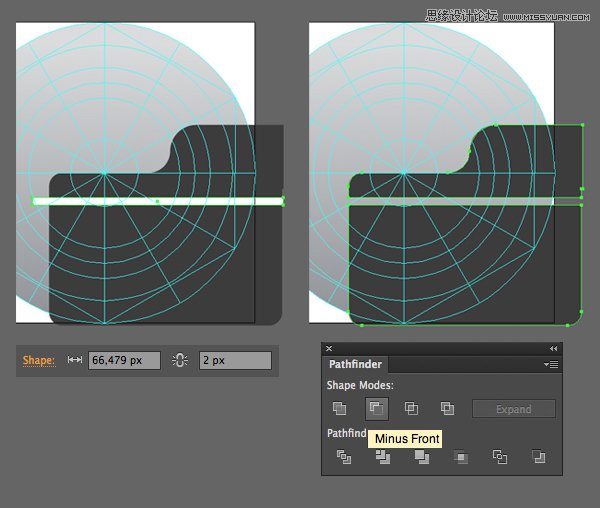Click the Intersect shape mode icon
Image resolution: width=600 pixels, height=508 pixels.
(411, 409)
